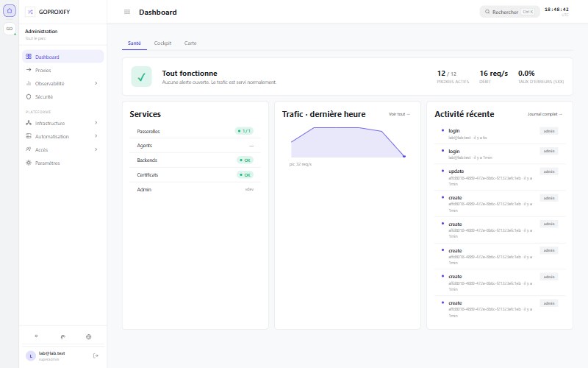The height and width of the screenshot is (368, 588).
Task: Click the Tout fonctionne heading
Action: pos(190,73)
